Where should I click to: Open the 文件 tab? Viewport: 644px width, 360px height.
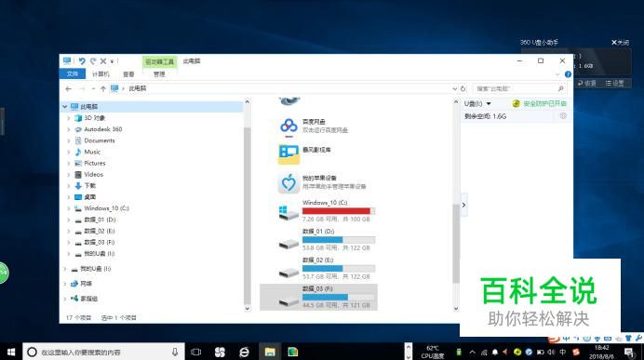point(73,73)
